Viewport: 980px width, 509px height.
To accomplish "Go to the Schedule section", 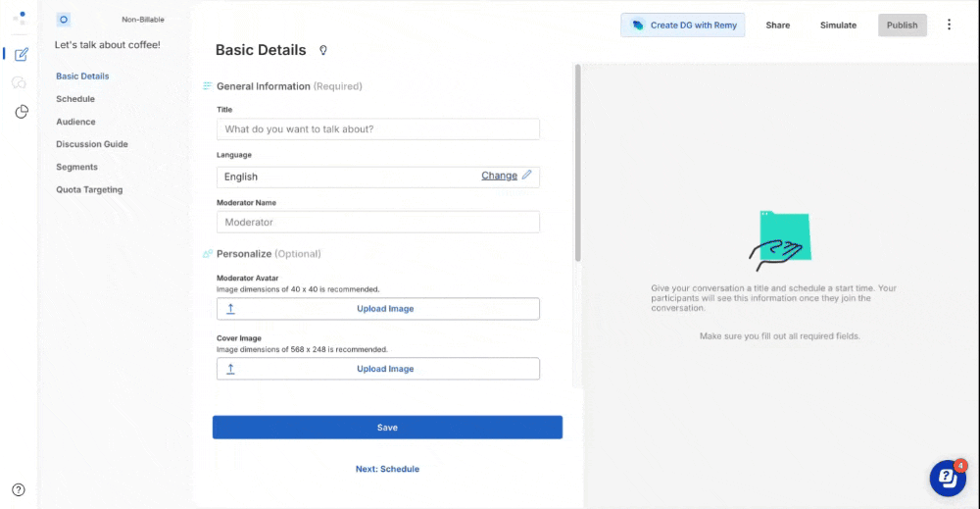I will [75, 99].
